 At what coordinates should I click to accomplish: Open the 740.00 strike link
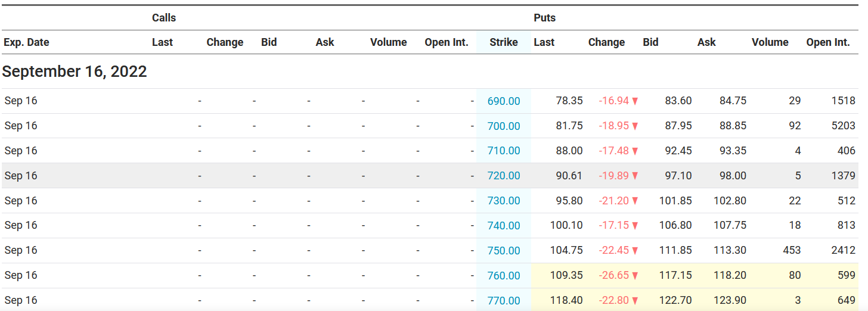[504, 226]
